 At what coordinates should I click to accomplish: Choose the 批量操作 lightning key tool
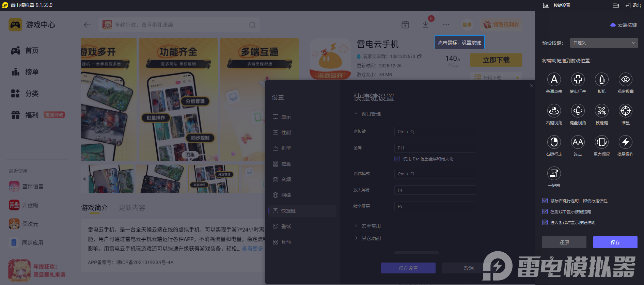(626, 142)
